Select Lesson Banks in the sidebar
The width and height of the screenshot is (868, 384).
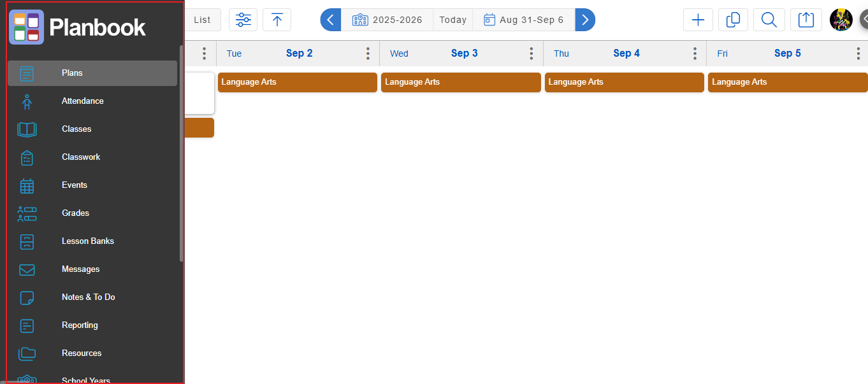(92, 241)
